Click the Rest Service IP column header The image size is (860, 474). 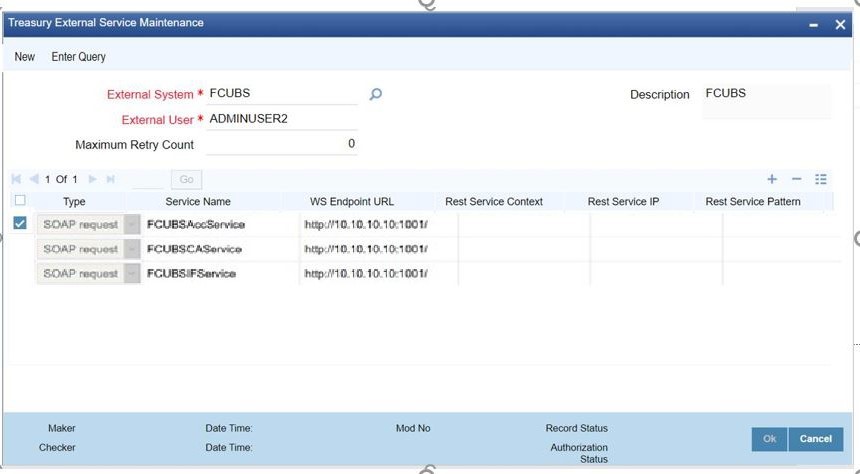point(623,201)
